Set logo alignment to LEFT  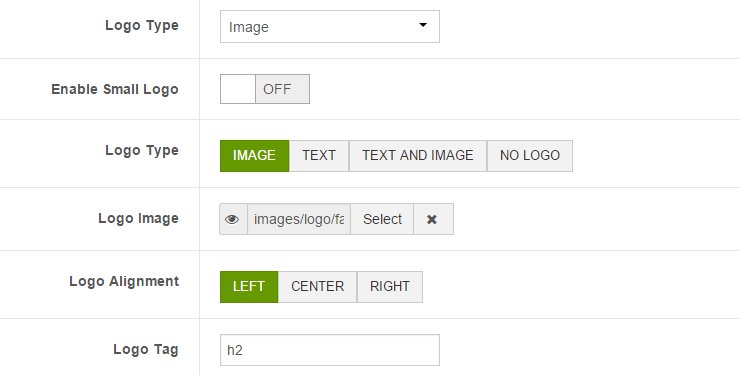coord(249,287)
